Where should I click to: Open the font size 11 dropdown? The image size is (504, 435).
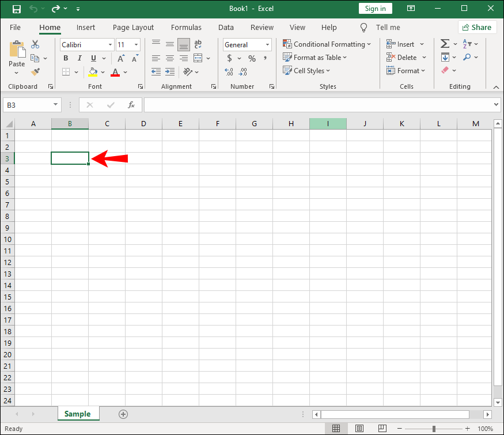(137, 45)
